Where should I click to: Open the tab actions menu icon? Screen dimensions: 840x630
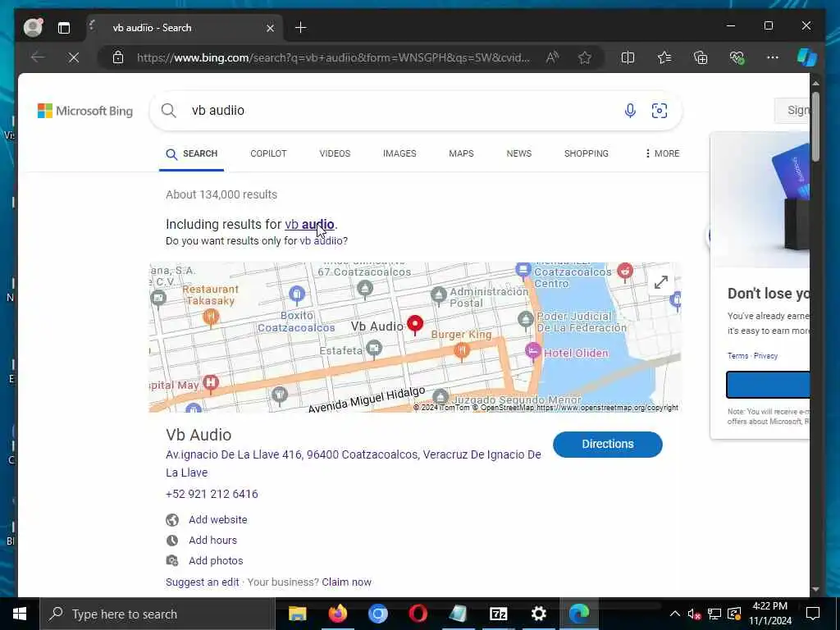point(64,28)
